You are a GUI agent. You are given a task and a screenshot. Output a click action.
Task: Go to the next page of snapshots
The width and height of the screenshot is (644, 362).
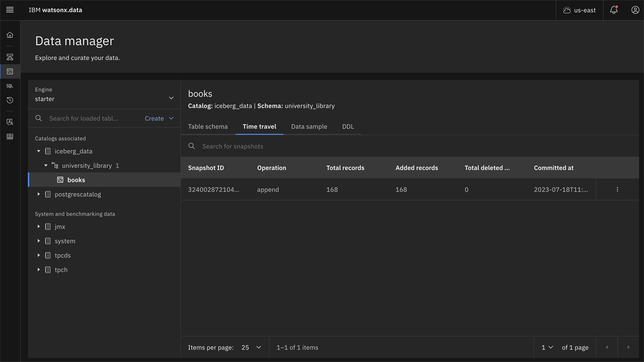(x=628, y=347)
